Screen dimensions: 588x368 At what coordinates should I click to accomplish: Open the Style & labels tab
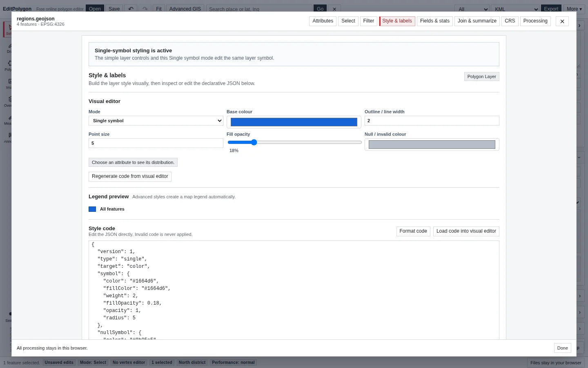coord(397,21)
